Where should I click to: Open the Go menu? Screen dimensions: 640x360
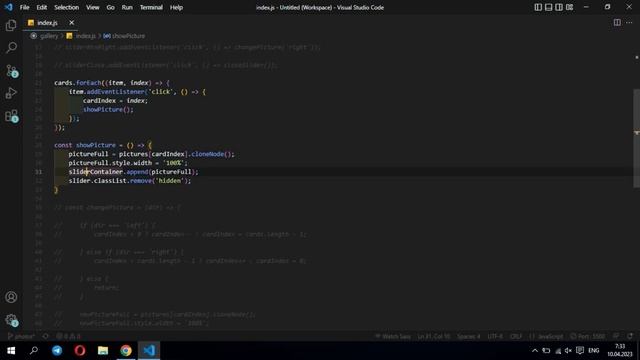pyautogui.click(x=111, y=7)
